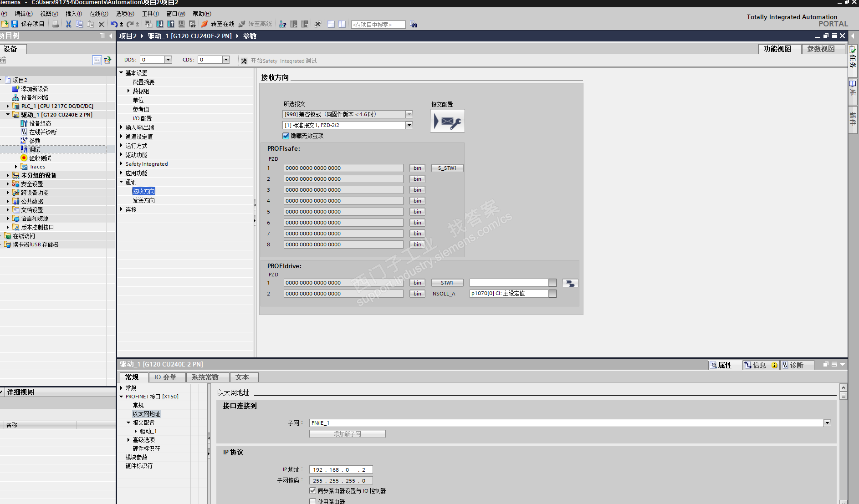This screenshot has height=504, width=859.
Task: Expand the PLC_1 tree node
Action: point(8,106)
